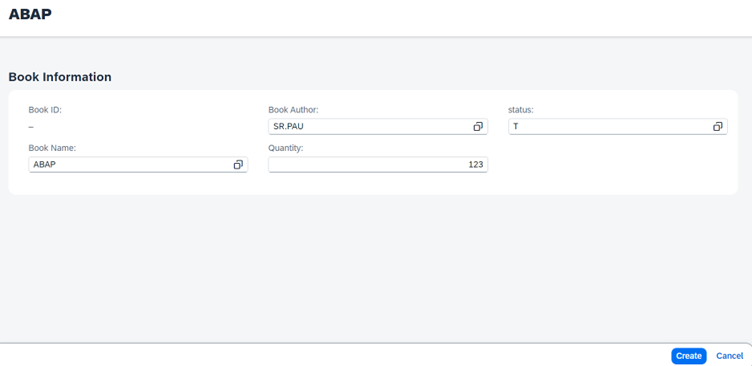Click the Book Name label text
This screenshot has height=366, width=752.
[52, 148]
